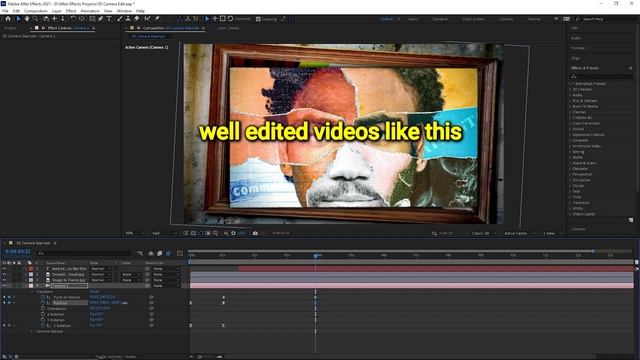Toggle Z Rotation keyframe diamond

click(x=9, y=326)
